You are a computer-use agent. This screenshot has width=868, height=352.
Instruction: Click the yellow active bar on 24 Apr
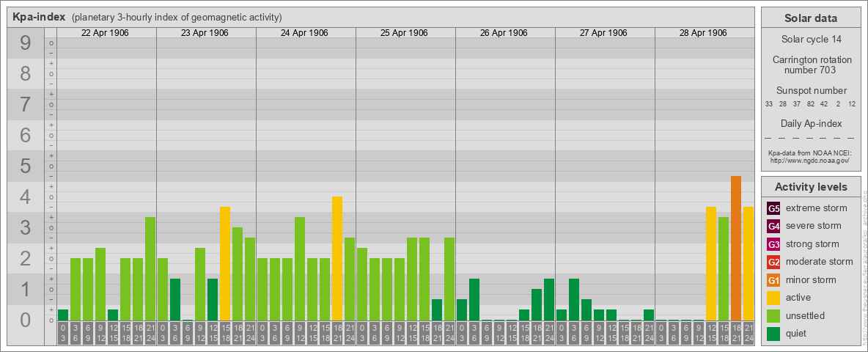tap(337, 258)
